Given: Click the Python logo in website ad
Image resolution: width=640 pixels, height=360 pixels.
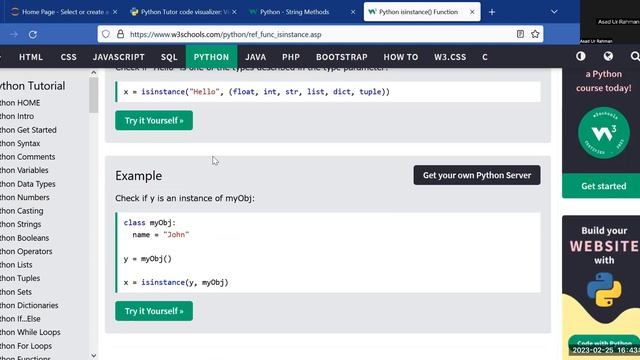Looking at the screenshot, I should point(604,290).
